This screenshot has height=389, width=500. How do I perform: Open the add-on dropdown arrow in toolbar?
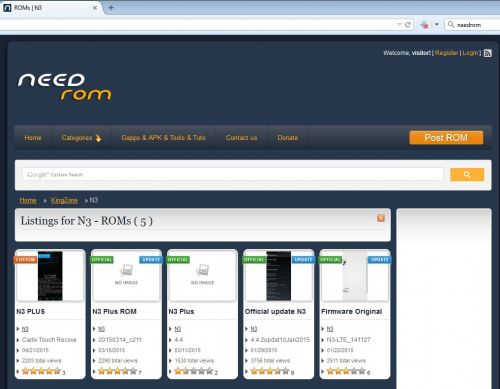pyautogui.click(x=437, y=24)
